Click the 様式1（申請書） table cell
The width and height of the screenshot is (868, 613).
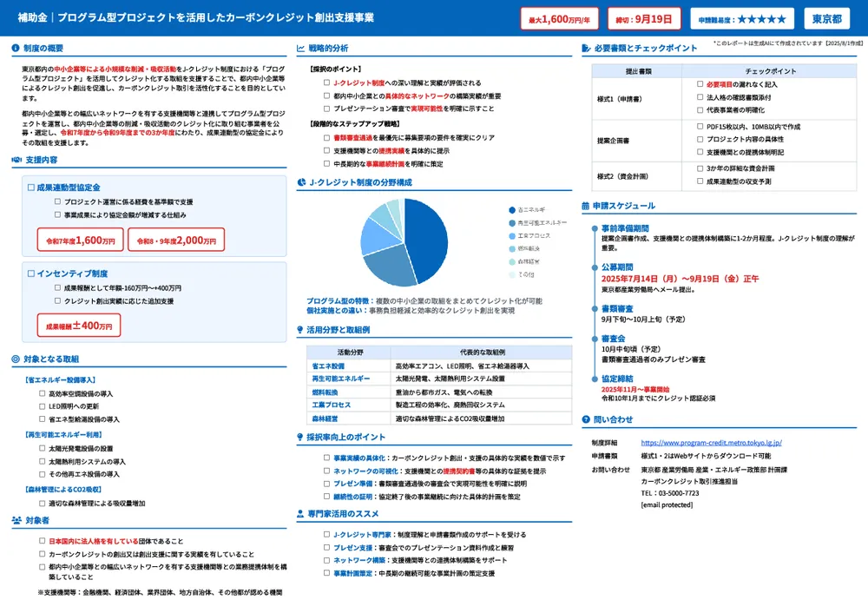tap(636, 99)
